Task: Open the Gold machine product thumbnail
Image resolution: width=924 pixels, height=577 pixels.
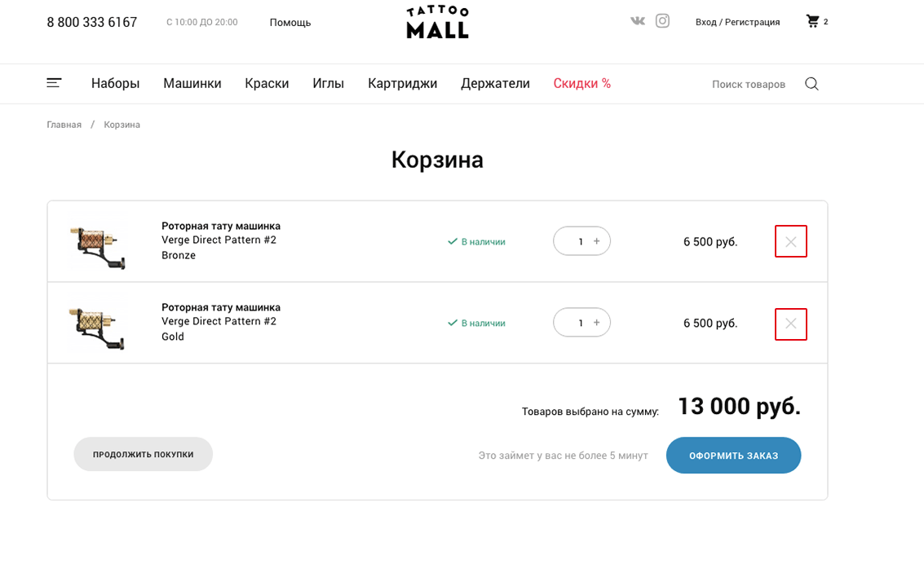Action: pos(97,324)
